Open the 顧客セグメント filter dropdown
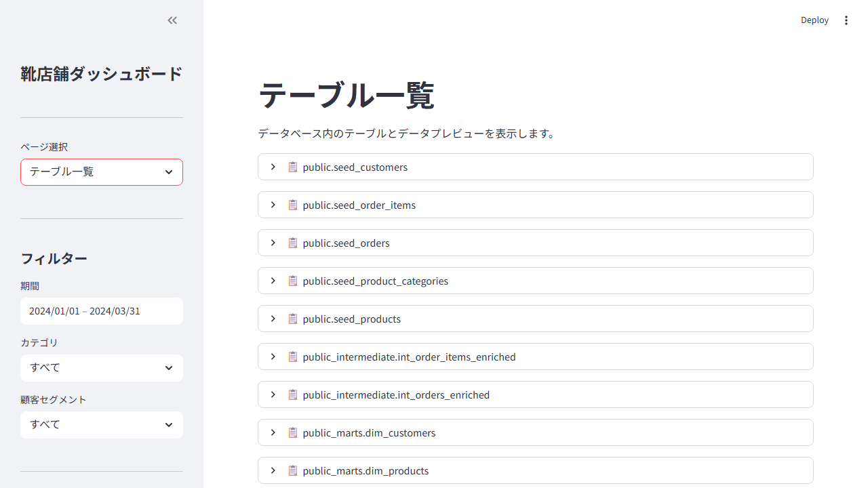The image size is (868, 488). 101,425
